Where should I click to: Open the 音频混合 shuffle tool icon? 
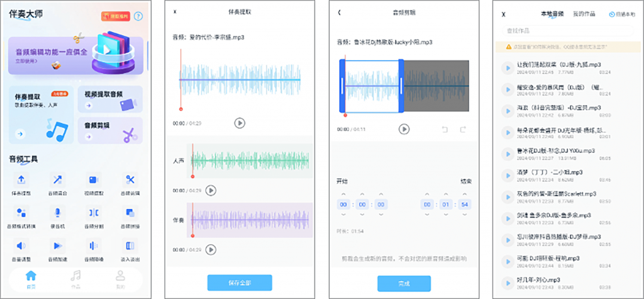pos(57,180)
